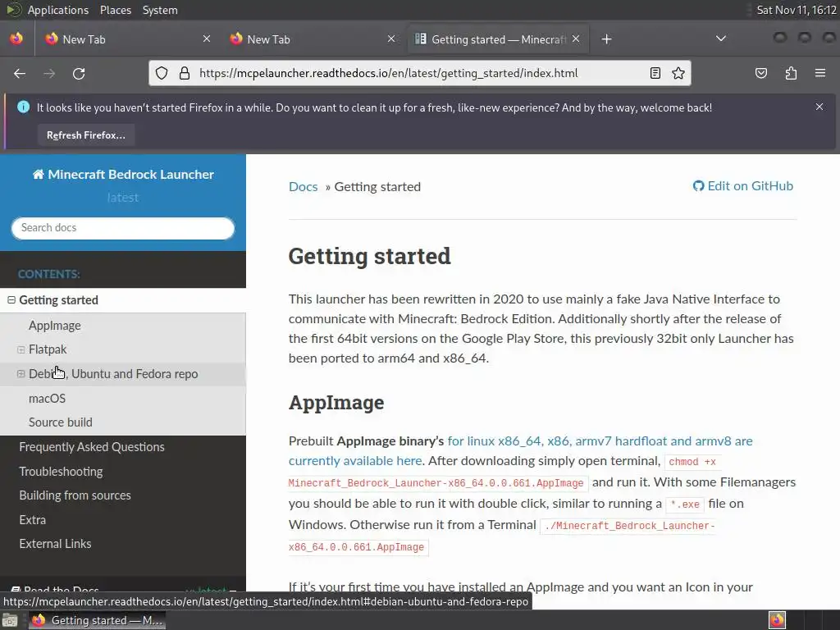The height and width of the screenshot is (630, 840).
Task: Click the Flatpak label in sidebar
Action: coord(48,349)
